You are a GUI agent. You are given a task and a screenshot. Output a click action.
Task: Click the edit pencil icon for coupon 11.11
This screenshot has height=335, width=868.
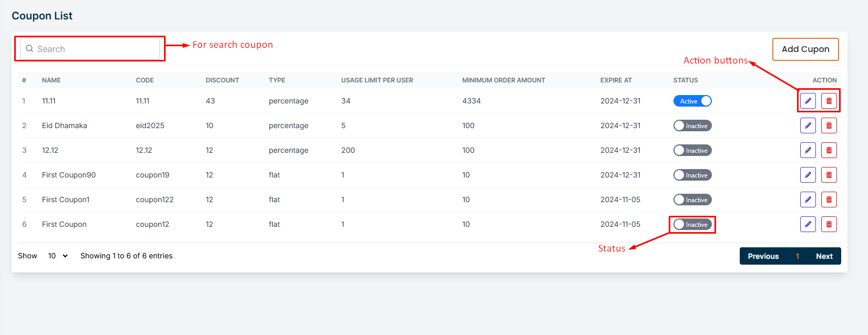(808, 101)
